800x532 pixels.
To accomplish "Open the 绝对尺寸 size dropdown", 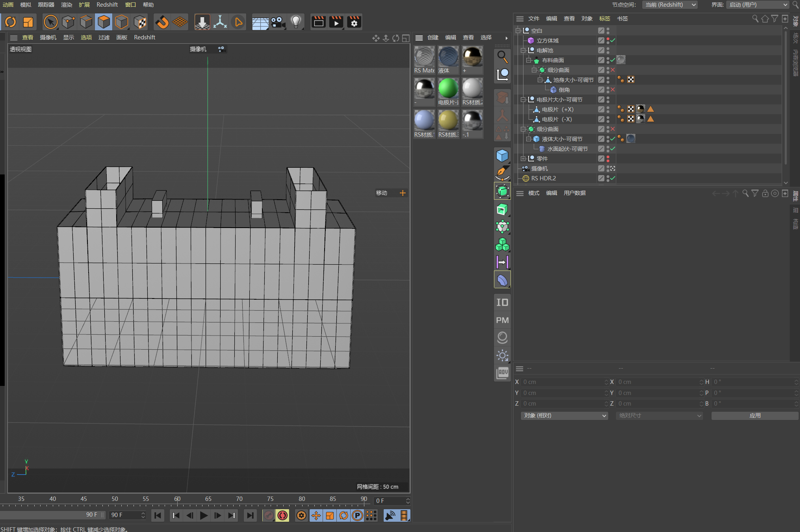I will click(x=659, y=415).
